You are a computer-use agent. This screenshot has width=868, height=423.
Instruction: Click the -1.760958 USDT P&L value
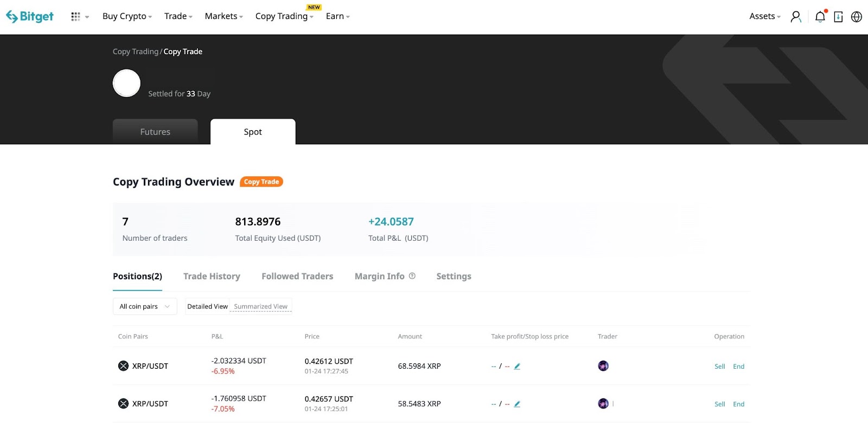(239, 398)
